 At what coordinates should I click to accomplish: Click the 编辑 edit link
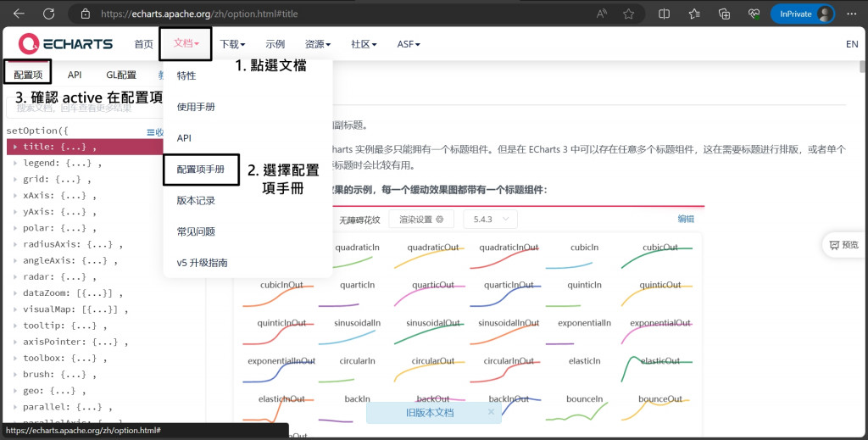[x=686, y=219]
